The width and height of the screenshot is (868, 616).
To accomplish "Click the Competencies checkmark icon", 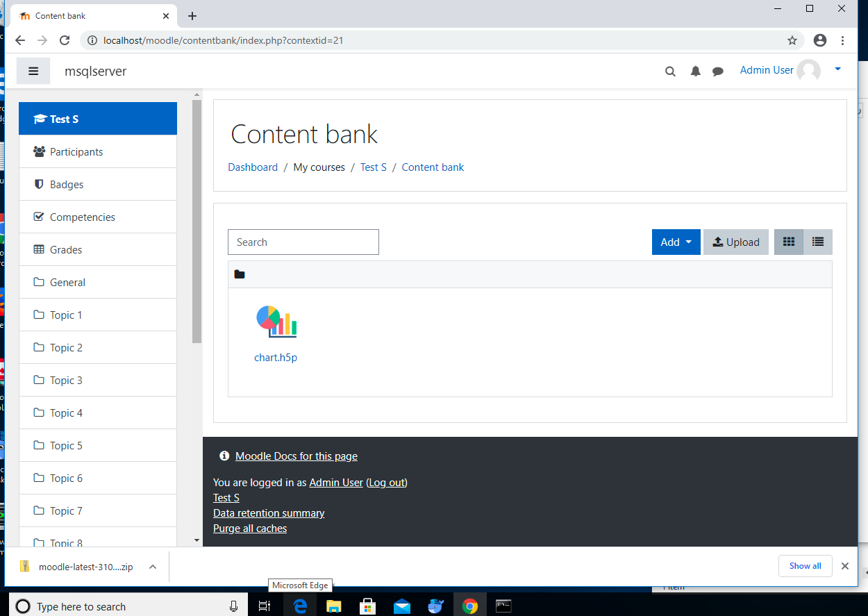I will pos(39,217).
